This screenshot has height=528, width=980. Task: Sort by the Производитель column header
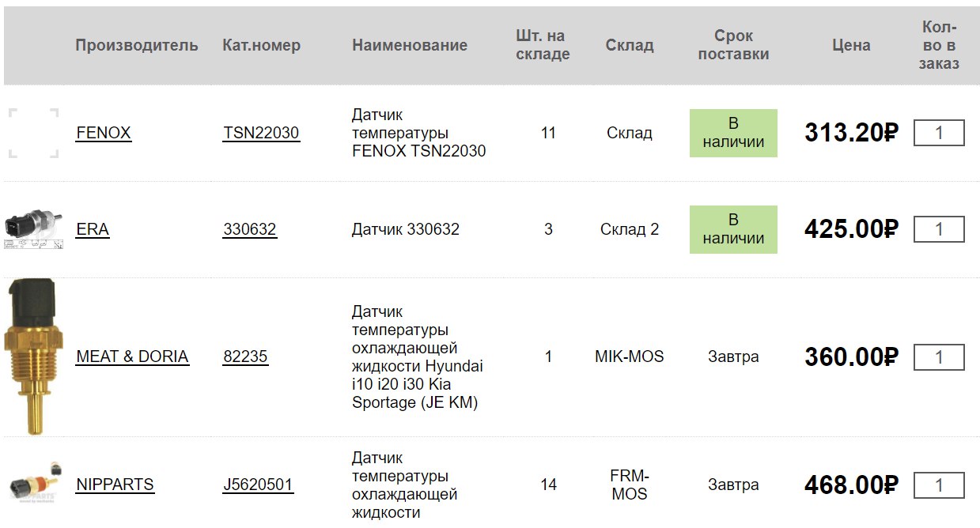pos(137,45)
